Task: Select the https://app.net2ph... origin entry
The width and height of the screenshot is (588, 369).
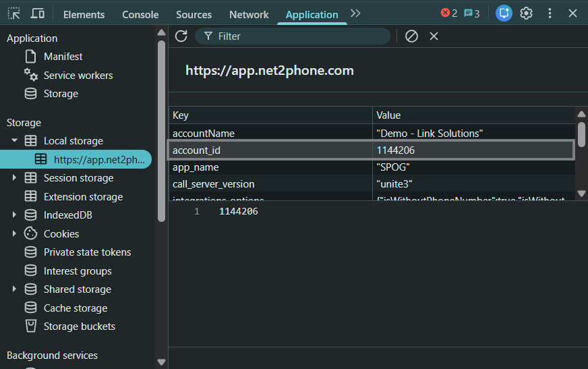Action: pos(76,159)
